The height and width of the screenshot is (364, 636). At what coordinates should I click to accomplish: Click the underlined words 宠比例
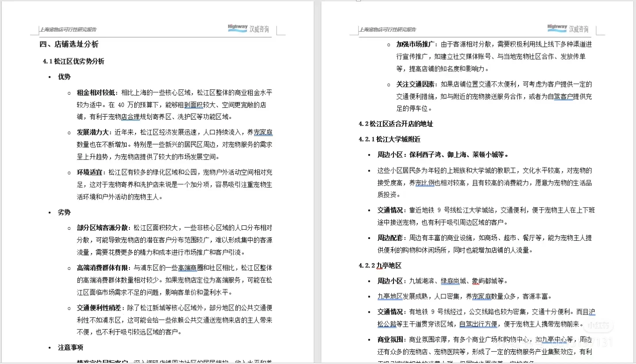point(425,182)
